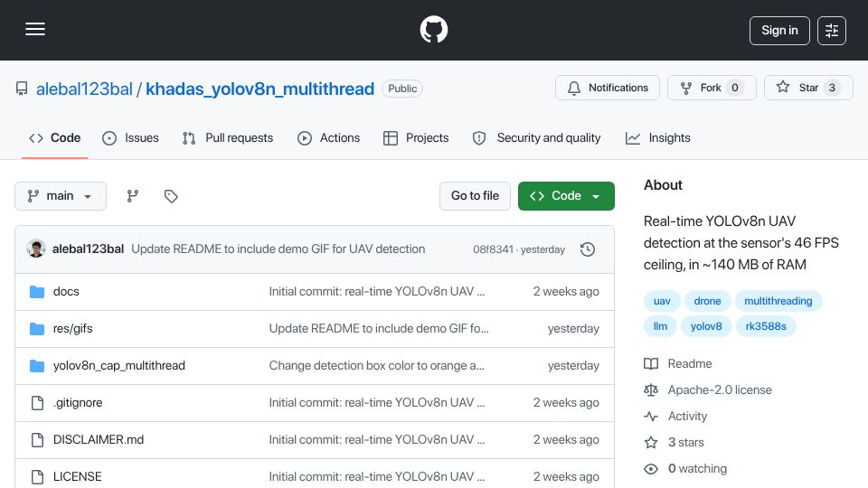Select the multithreading topic tag
This screenshot has width=868, height=488.
pyautogui.click(x=778, y=301)
